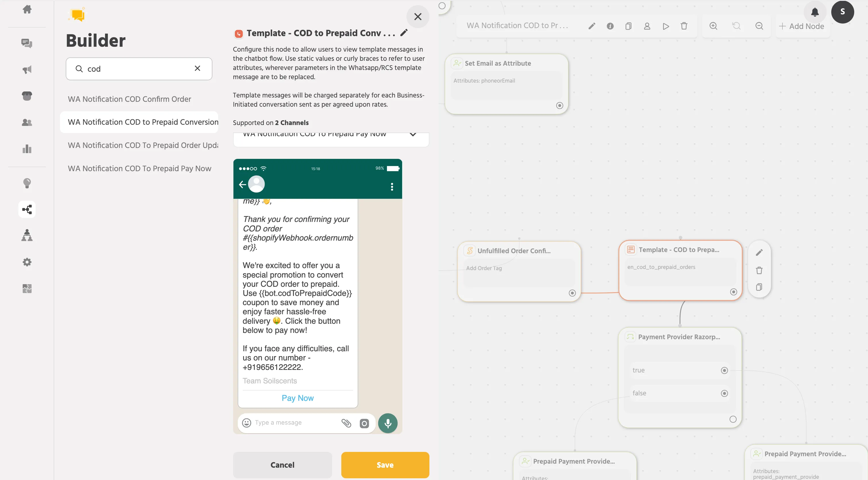
Task: Open the store icon in sidebar
Action: click(27, 96)
